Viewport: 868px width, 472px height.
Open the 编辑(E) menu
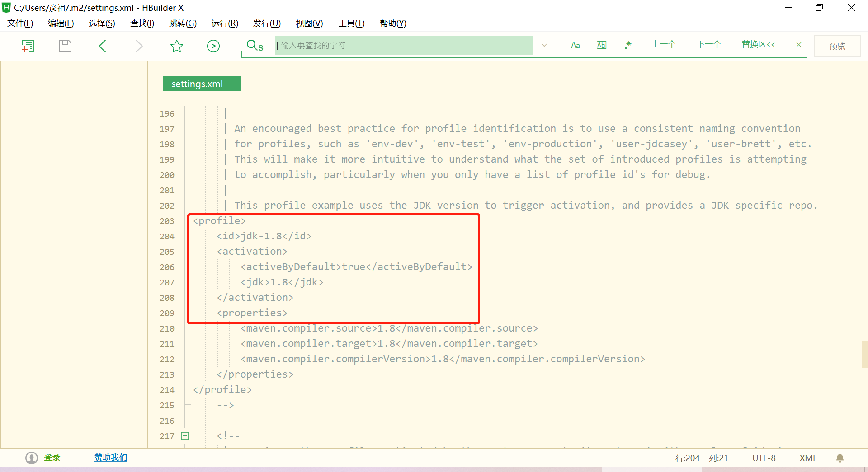click(x=61, y=23)
